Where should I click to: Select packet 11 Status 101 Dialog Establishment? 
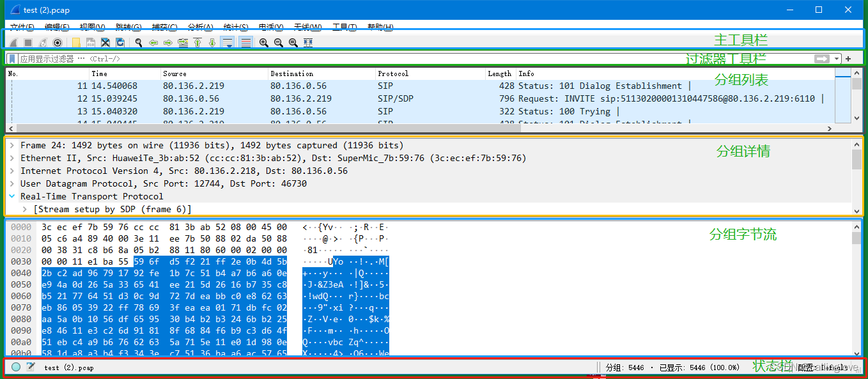421,86
